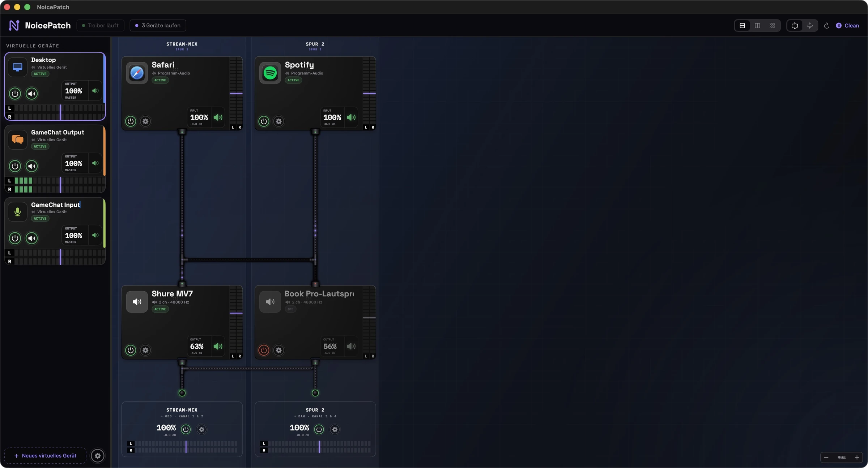
Task: Mute GameChat Output master volume
Action: 95,163
